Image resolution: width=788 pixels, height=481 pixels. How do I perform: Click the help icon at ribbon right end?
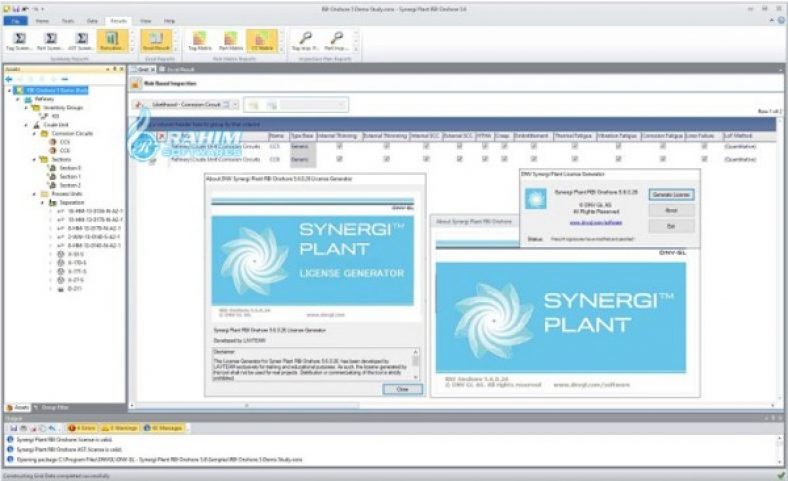[781, 21]
